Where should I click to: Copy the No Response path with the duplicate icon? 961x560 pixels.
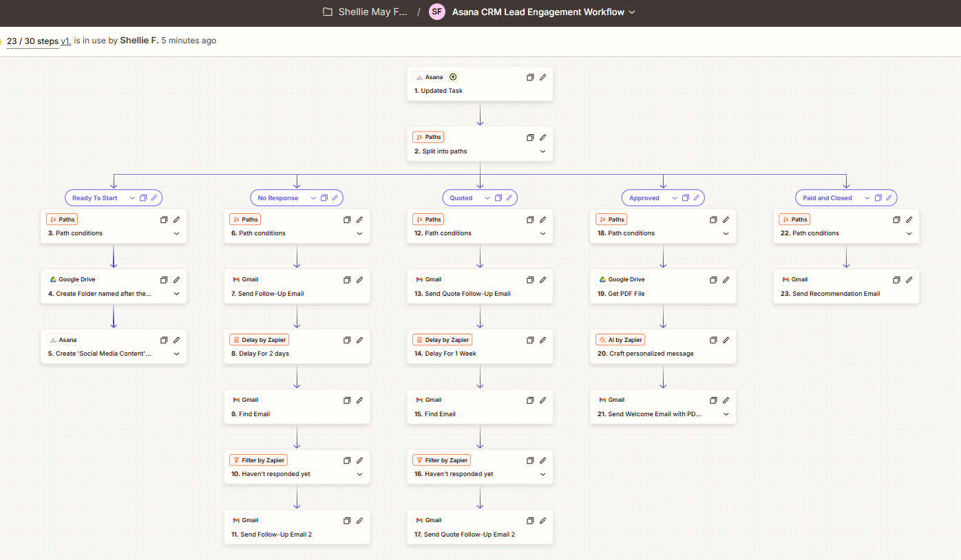tap(324, 197)
